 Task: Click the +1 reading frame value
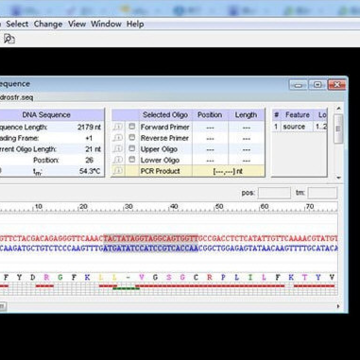pos(89,138)
